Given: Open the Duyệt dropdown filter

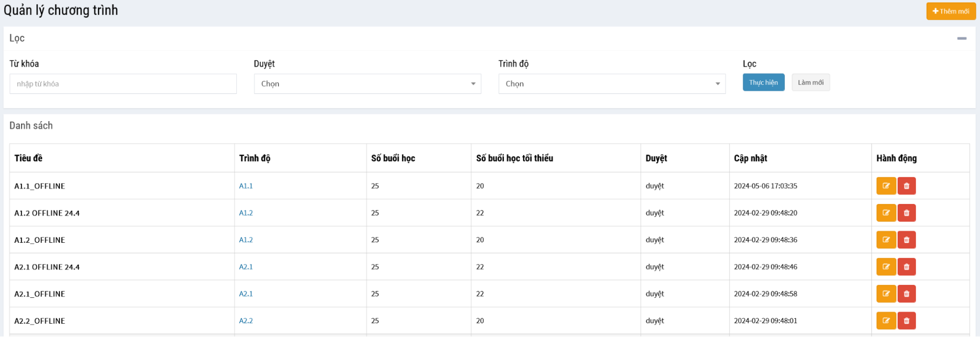Looking at the screenshot, I should tap(367, 84).
